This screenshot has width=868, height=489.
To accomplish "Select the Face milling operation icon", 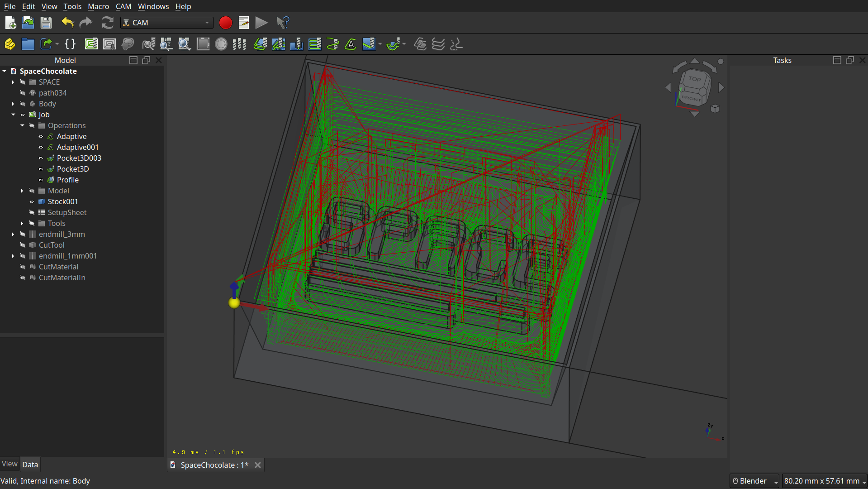I will 315,44.
